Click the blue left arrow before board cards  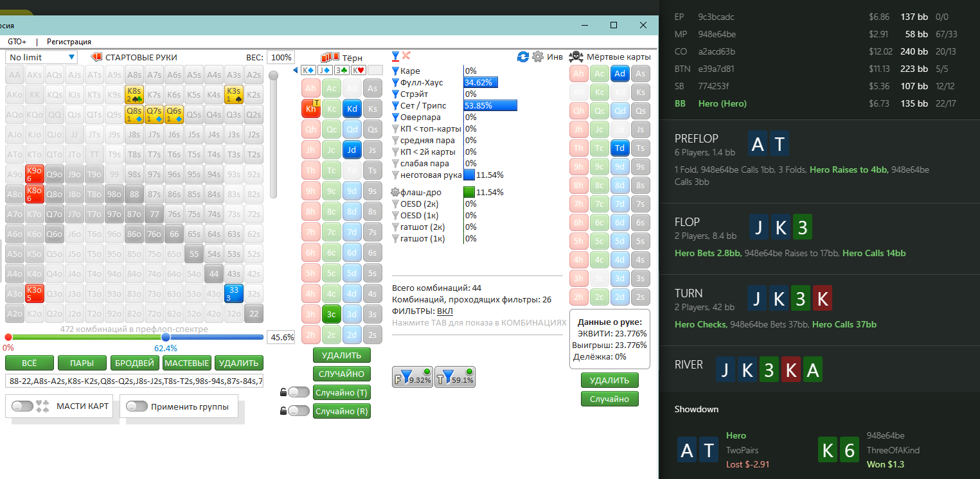(295, 70)
